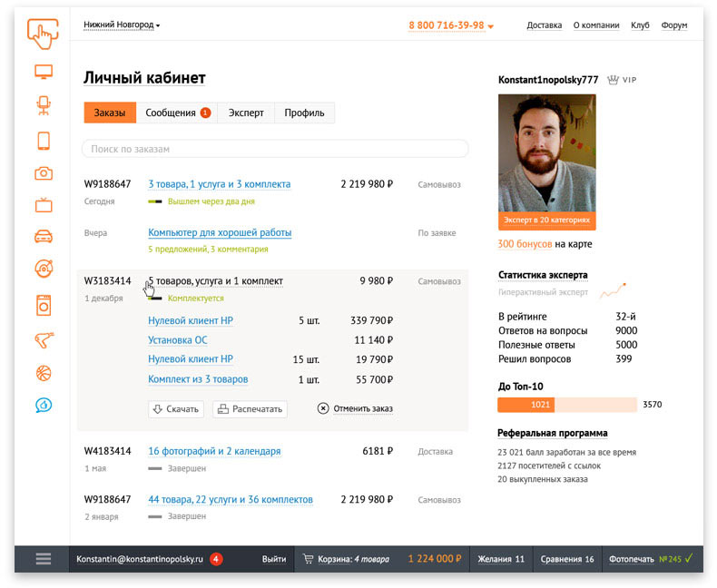Click the basketball sports category icon

(43, 372)
